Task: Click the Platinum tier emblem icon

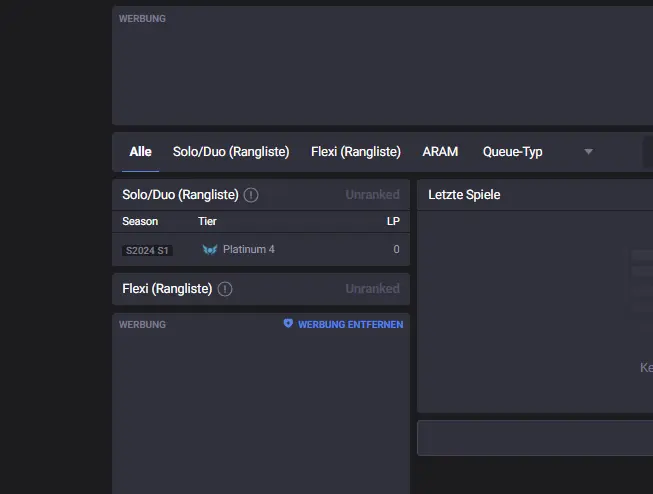Action: [209, 249]
